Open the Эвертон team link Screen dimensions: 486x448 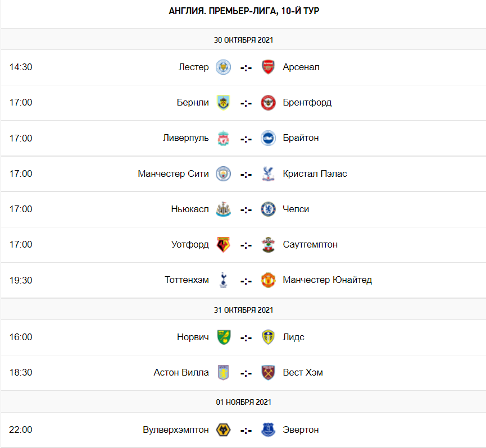point(301,429)
